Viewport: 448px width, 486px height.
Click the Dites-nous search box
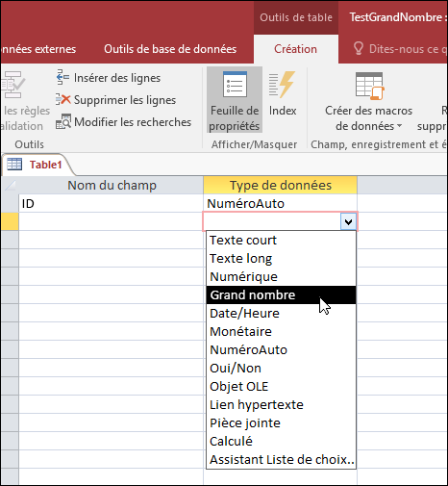[x=400, y=49]
